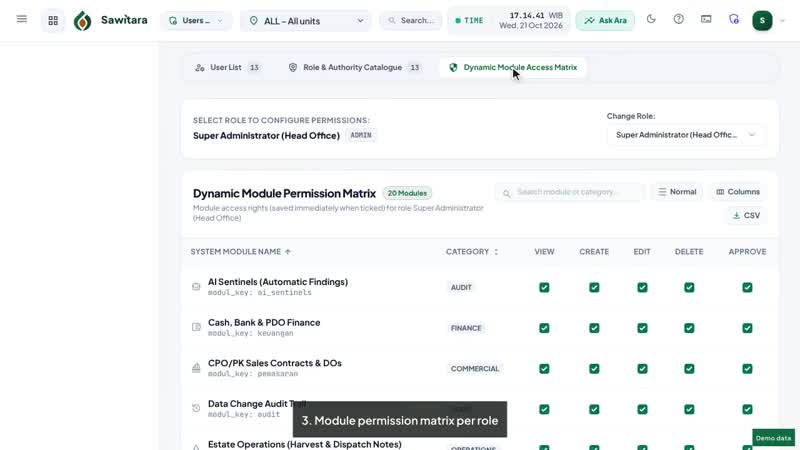Click the AI Sentinels row module icon

click(196, 287)
